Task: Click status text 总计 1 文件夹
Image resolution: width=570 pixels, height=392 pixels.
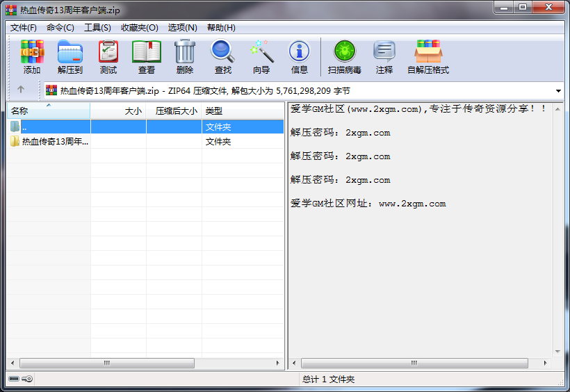Action: (328, 379)
